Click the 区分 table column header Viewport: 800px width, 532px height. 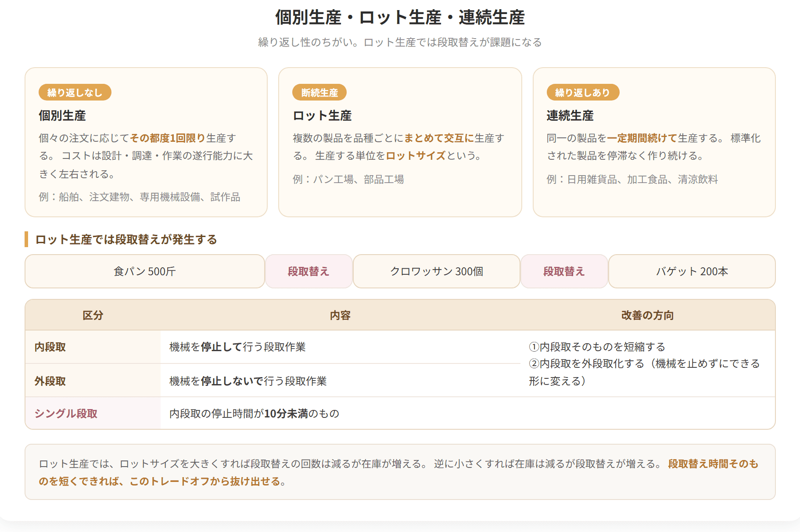pos(93,316)
